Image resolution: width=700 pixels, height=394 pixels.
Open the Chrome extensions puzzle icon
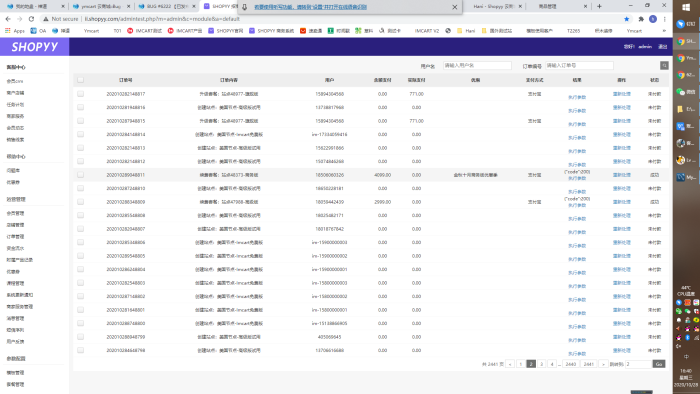click(641, 19)
